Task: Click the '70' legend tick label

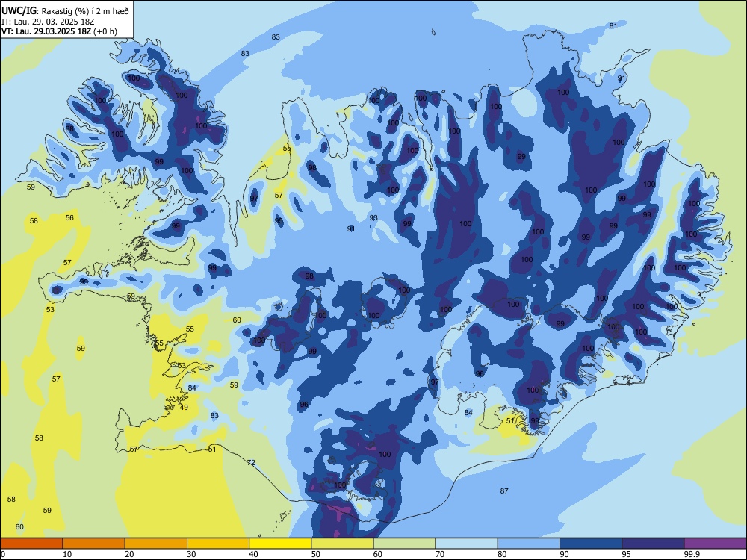Action: (x=440, y=554)
